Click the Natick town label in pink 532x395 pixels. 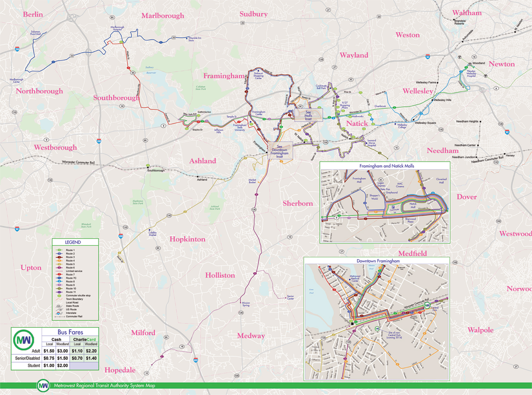click(357, 124)
